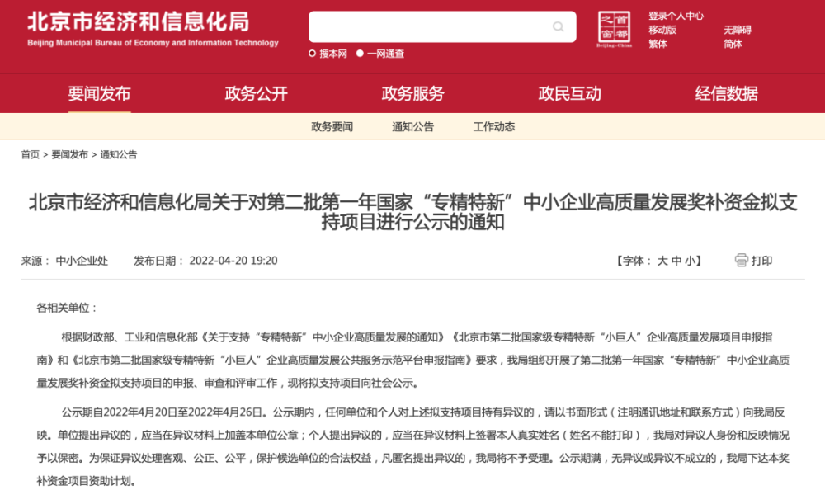Set font size to 小
Image resolution: width=825 pixels, height=504 pixels.
690,261
